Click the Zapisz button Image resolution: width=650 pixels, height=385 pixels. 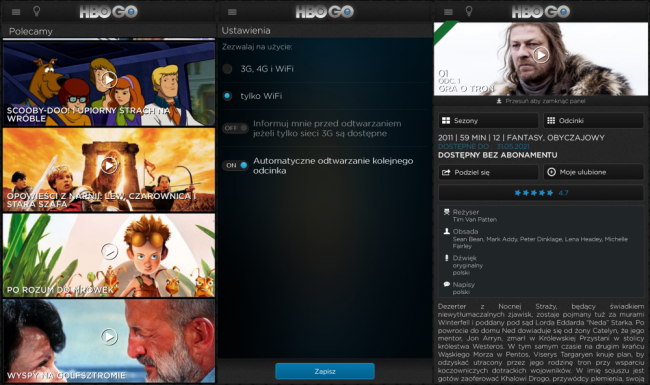pos(325,371)
